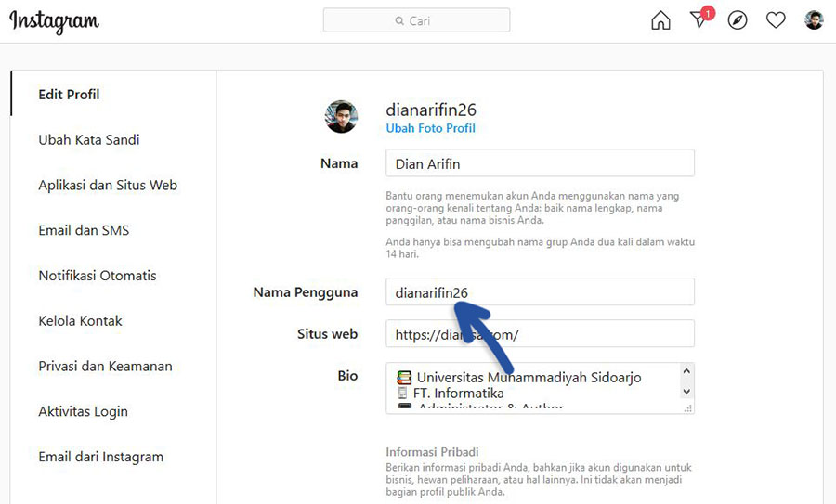Open Privasi dan Keamanan settings
Image resolution: width=836 pixels, height=504 pixels.
pos(105,367)
